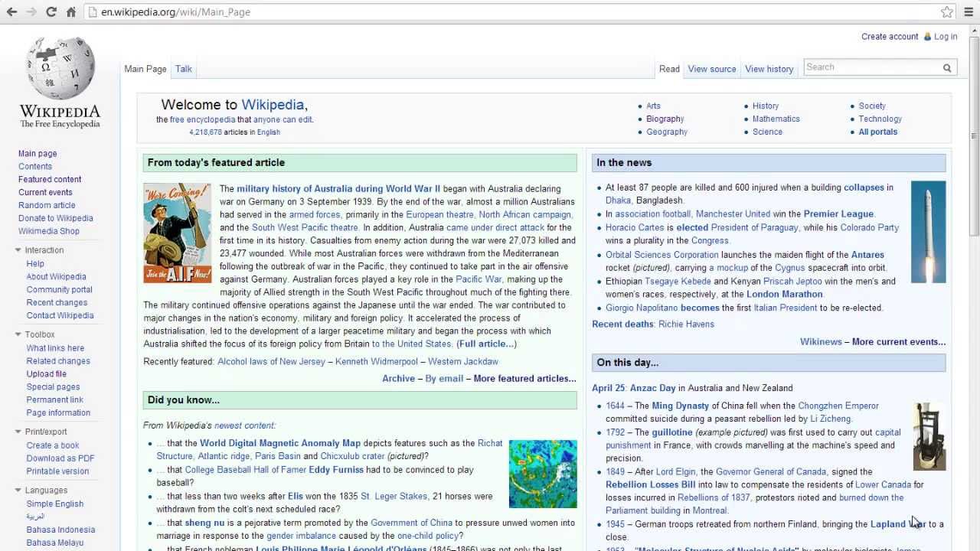Open the Geography portal link
Screen dimensions: 980x551
tap(667, 132)
